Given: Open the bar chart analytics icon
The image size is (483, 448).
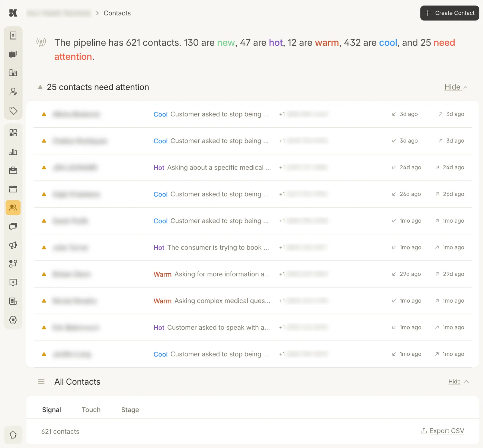Looking at the screenshot, I should tap(13, 152).
